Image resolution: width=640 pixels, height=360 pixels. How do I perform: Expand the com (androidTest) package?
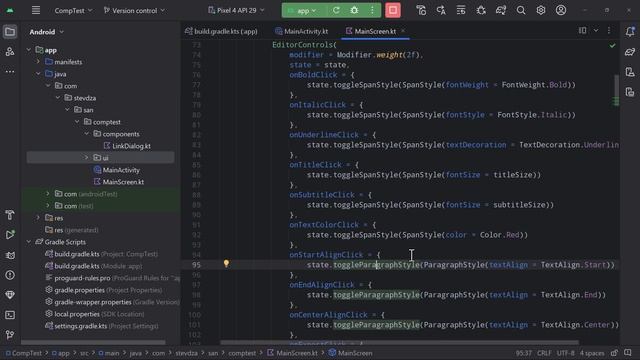click(x=48, y=194)
